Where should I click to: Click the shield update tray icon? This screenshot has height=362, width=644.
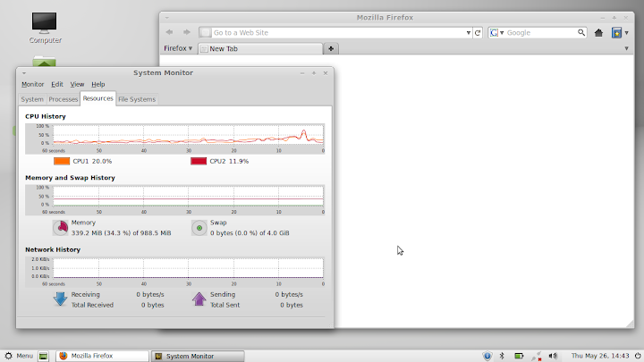[x=487, y=356]
